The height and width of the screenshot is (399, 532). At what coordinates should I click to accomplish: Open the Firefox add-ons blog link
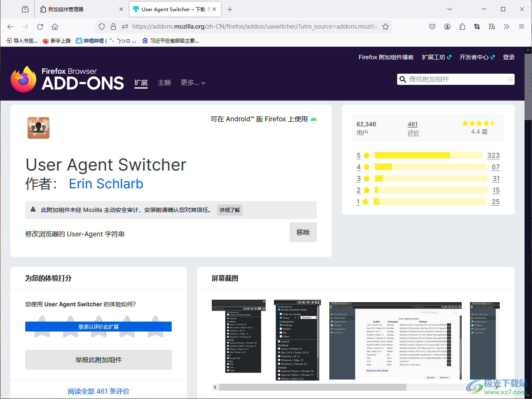tap(386, 57)
